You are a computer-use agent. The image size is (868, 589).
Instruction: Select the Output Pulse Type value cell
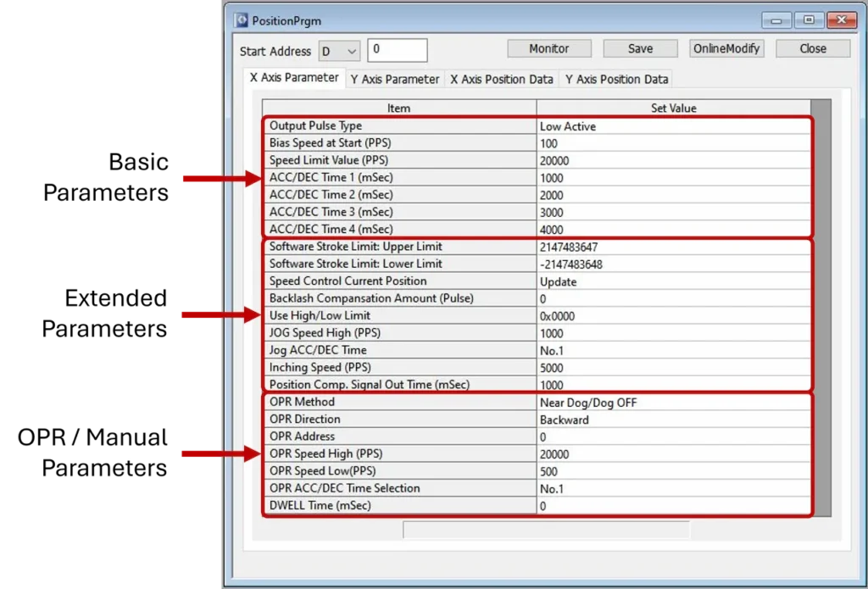coord(673,126)
